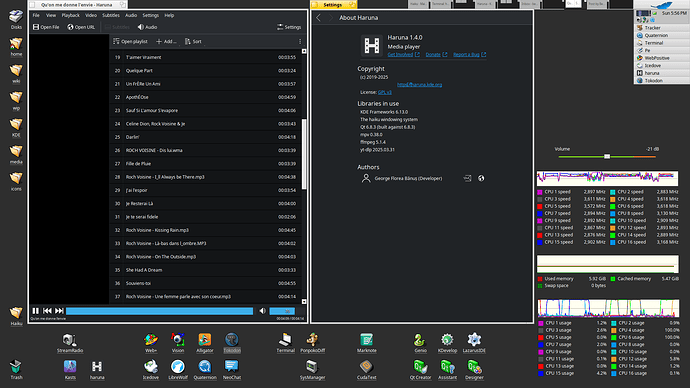Open the Audio toolbar dropdown

147,27
